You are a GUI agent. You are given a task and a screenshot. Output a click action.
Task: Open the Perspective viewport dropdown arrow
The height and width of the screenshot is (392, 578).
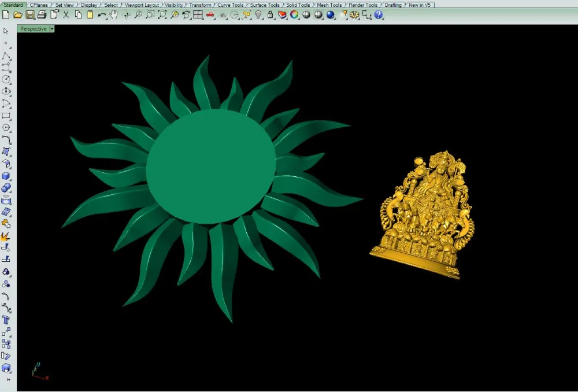(x=52, y=29)
